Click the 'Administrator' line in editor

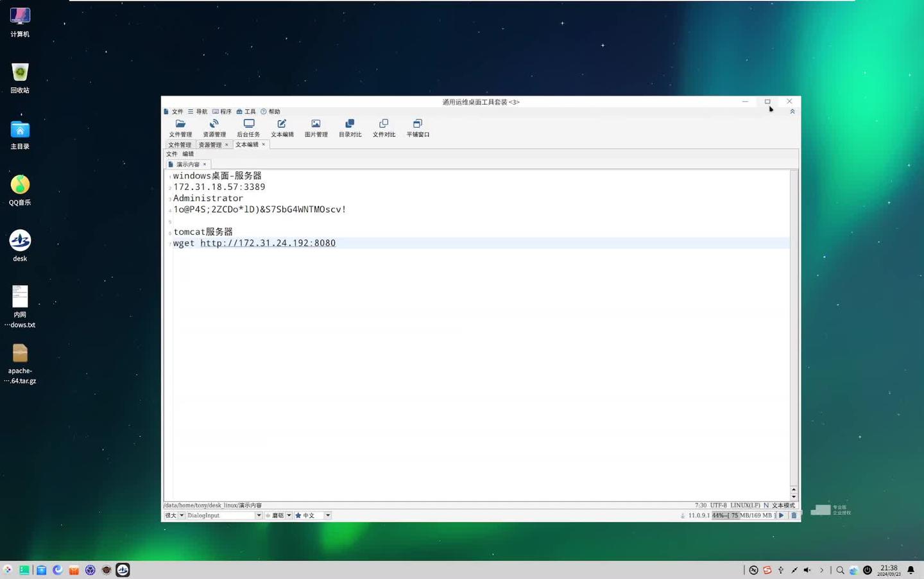[x=208, y=198]
